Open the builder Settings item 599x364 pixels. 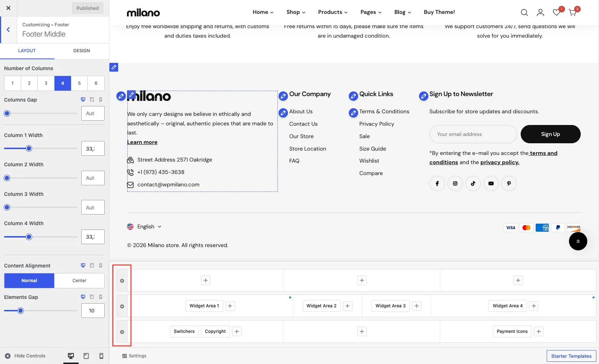coord(134,356)
